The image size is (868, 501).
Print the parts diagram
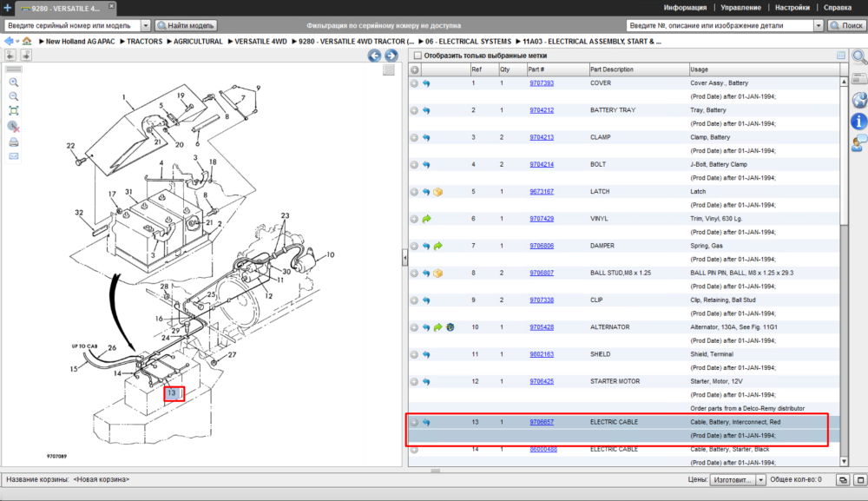coord(14,142)
